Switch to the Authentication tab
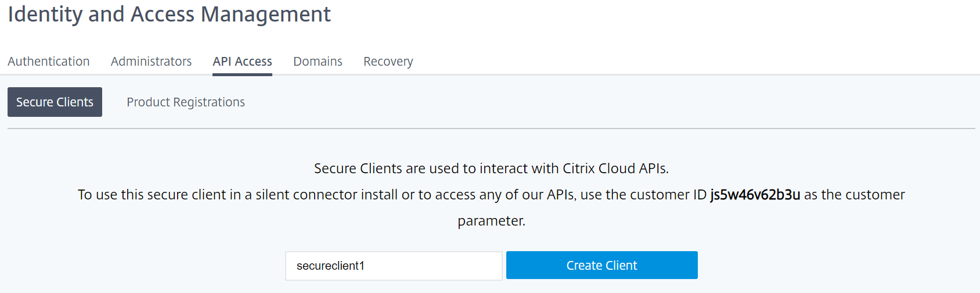Viewport: 980px width, 293px height. [x=49, y=61]
